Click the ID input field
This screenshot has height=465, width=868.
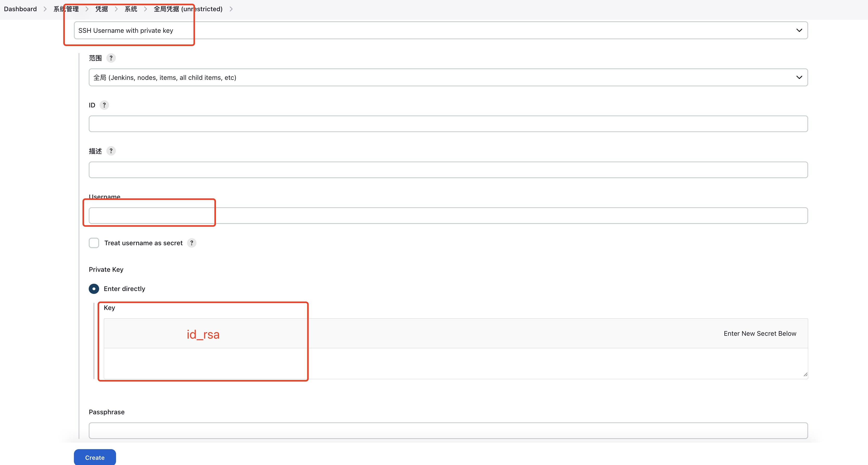pyautogui.click(x=448, y=124)
